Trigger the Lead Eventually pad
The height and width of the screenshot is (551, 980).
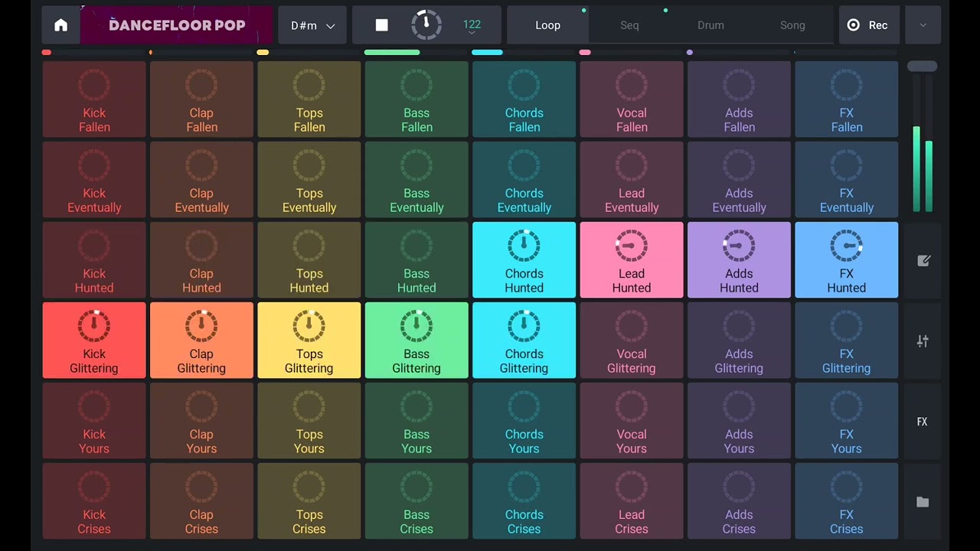(632, 180)
